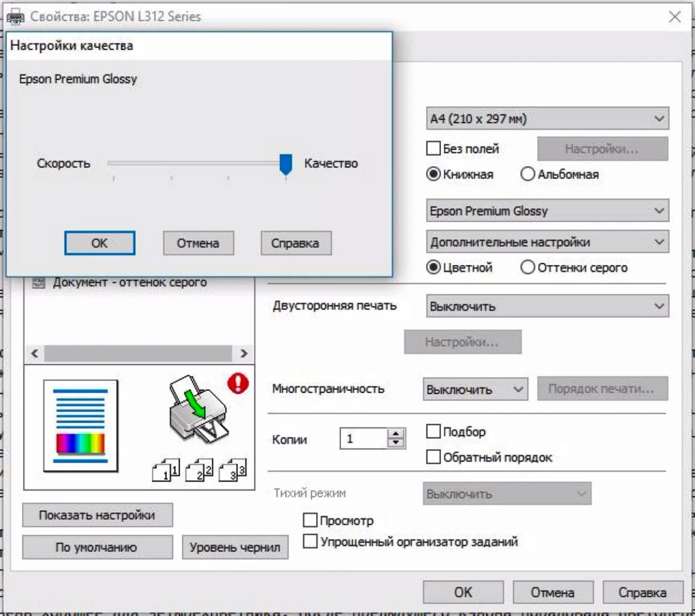Click OK at the bottom of printer properties
Image resolution: width=695 pixels, height=616 pixels.
(464, 592)
